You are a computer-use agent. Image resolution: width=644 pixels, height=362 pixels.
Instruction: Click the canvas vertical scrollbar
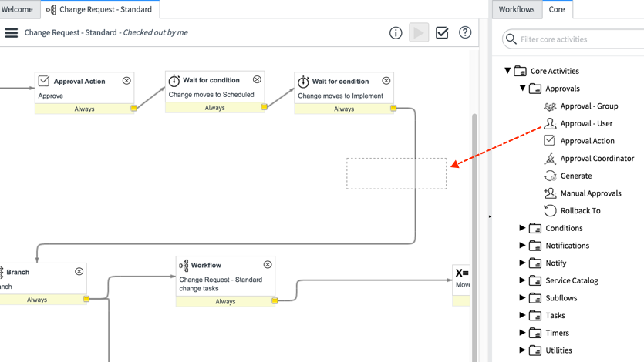[474, 238]
